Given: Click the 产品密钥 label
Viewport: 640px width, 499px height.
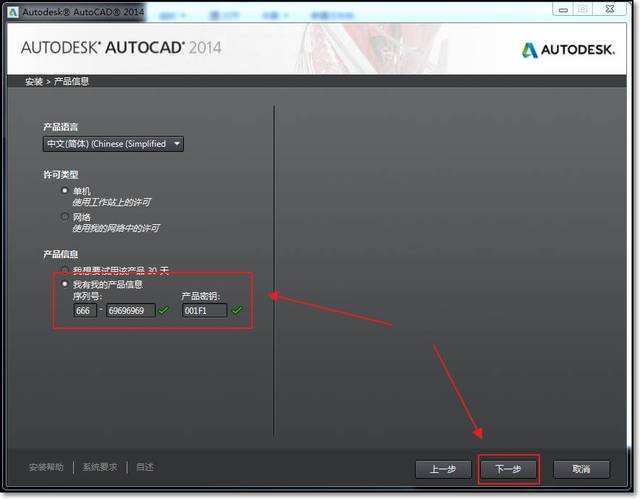Looking at the screenshot, I should coord(201,296).
